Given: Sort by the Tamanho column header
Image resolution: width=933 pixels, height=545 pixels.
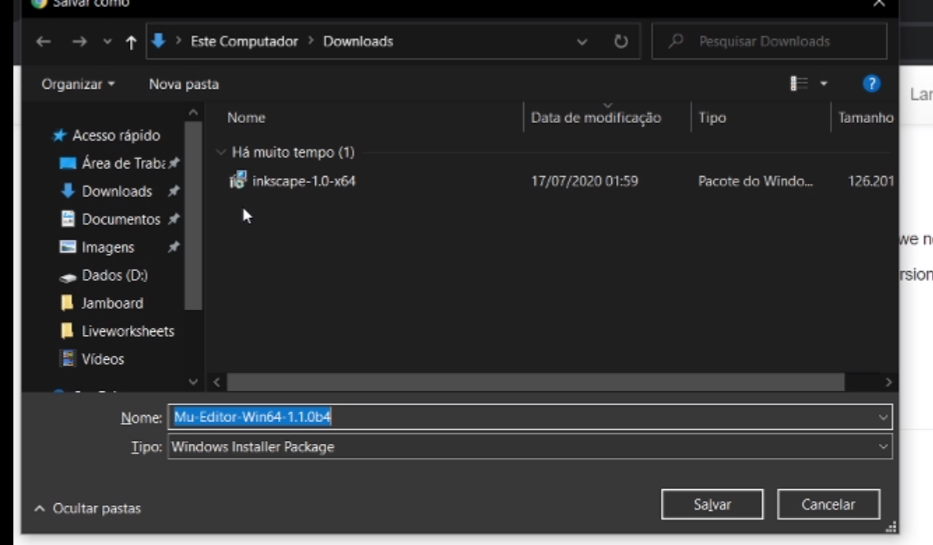Looking at the screenshot, I should (x=866, y=118).
